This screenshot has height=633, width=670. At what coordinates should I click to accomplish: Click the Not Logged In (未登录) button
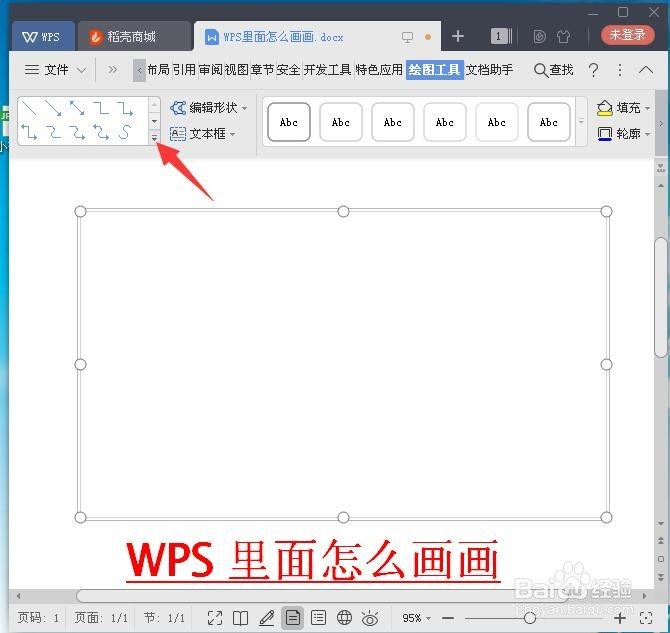tap(627, 35)
